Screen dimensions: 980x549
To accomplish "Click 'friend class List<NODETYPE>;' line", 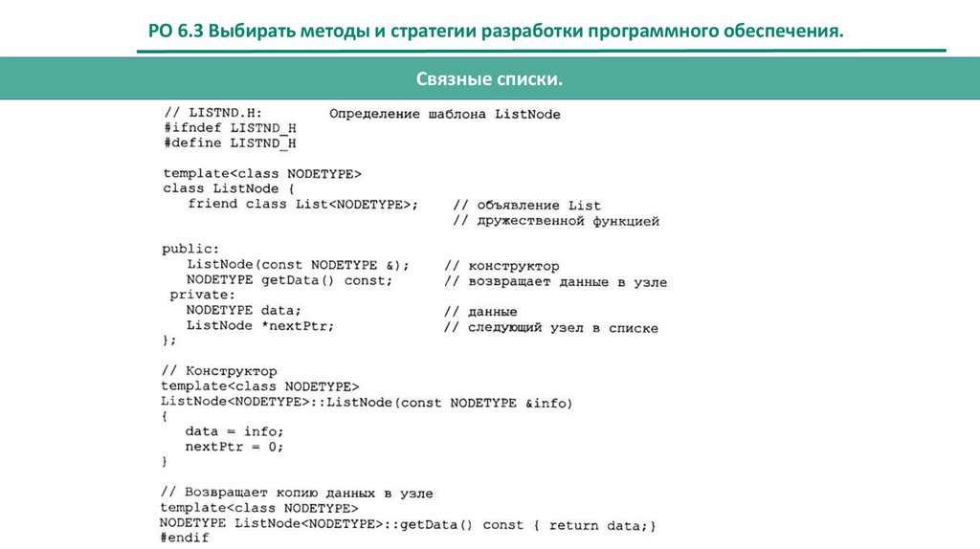I will coord(302,205).
